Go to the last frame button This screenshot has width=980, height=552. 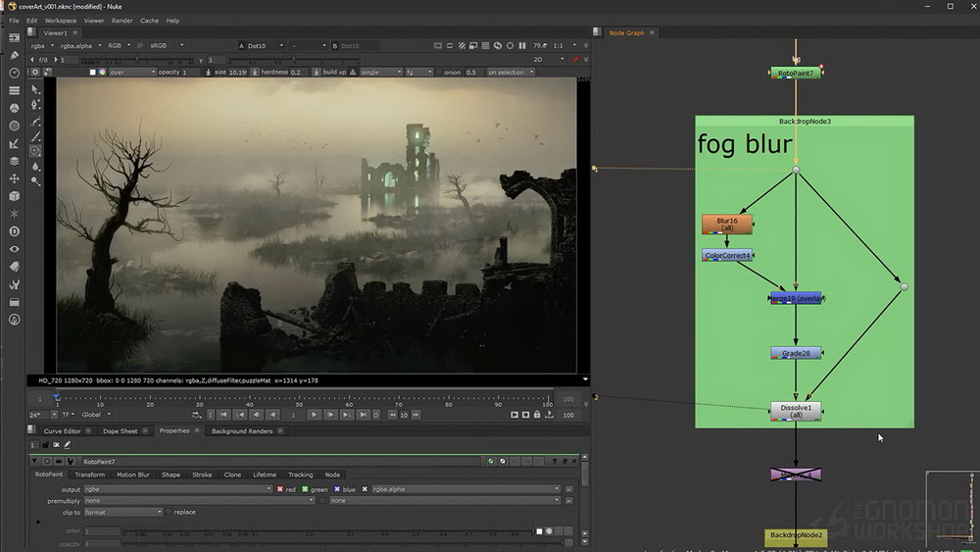point(363,415)
